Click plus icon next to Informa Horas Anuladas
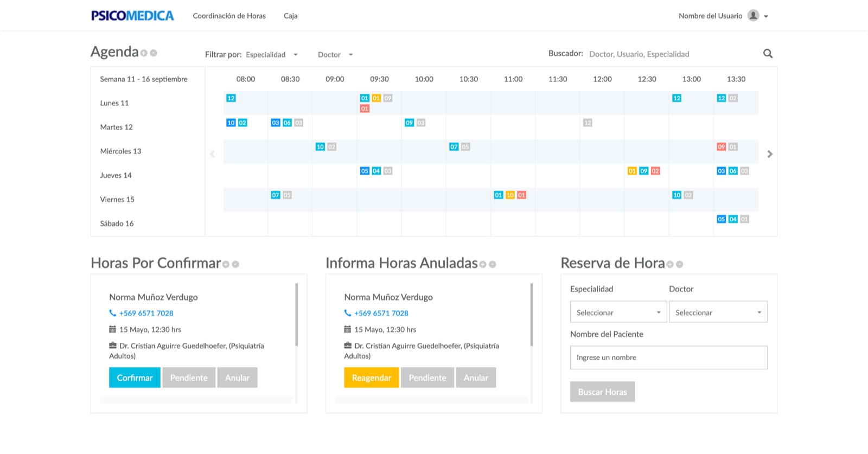 (x=483, y=265)
